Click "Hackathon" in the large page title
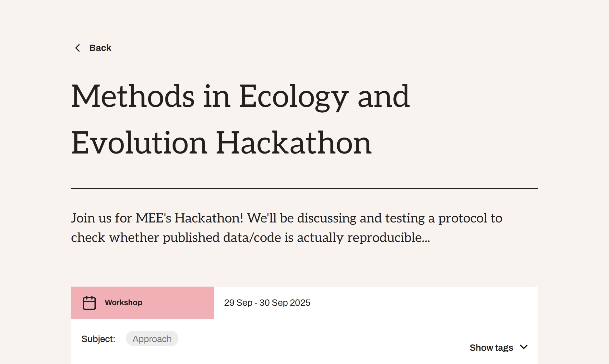The image size is (609, 364). pos(293,143)
